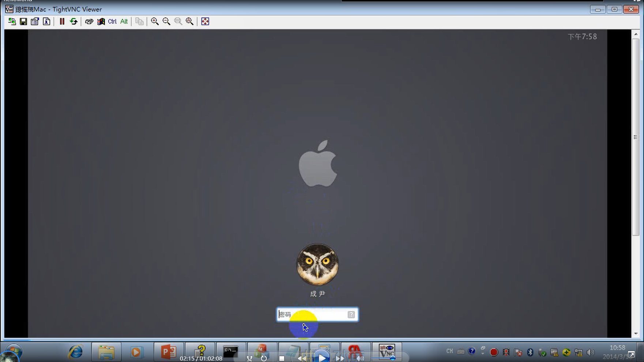Switch to TightVNC taskbar button
The image size is (644, 362).
[x=387, y=351]
